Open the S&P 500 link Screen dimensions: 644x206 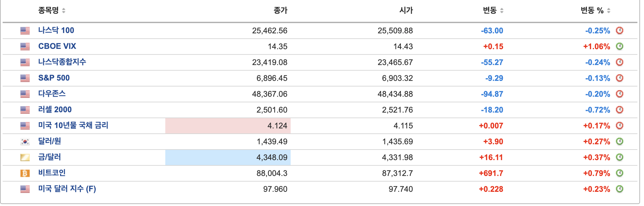pos(54,78)
